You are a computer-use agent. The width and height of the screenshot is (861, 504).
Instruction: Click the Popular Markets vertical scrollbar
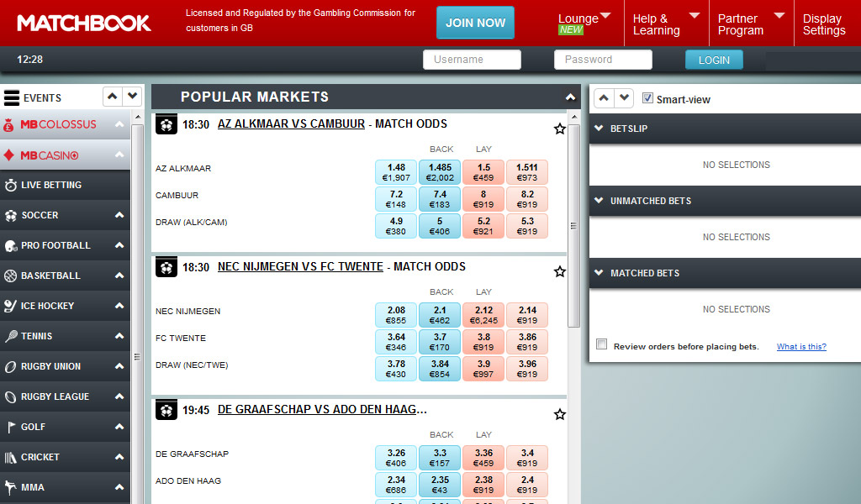(573, 226)
